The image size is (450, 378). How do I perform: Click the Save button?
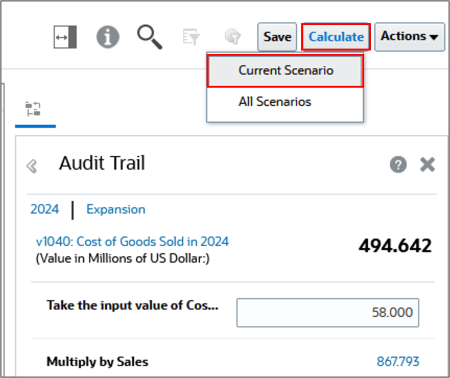point(277,37)
